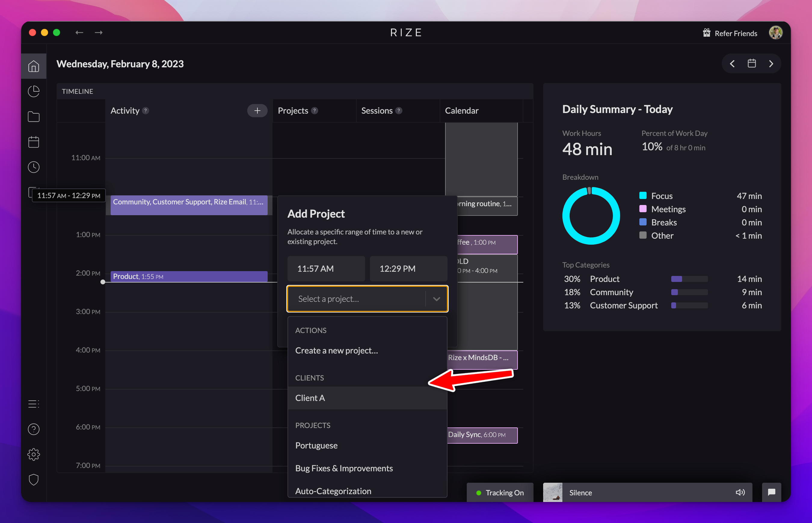Open the pie chart reports sidebar icon

34,91
